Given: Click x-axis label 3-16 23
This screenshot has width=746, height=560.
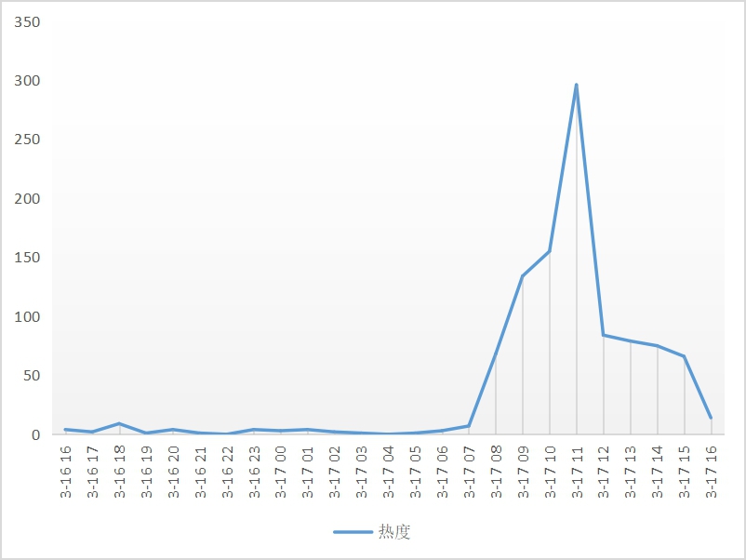Looking at the screenshot, I should click(x=254, y=472).
